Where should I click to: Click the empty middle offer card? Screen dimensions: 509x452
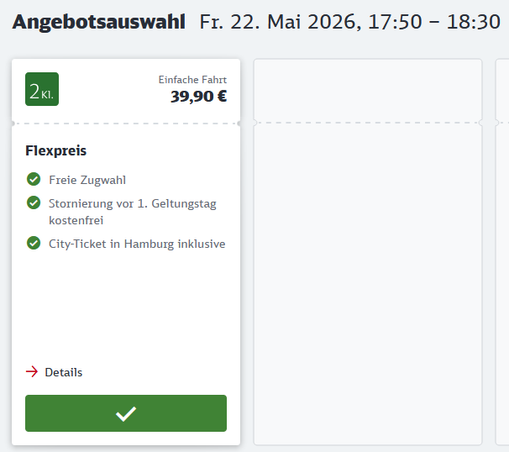click(x=368, y=252)
